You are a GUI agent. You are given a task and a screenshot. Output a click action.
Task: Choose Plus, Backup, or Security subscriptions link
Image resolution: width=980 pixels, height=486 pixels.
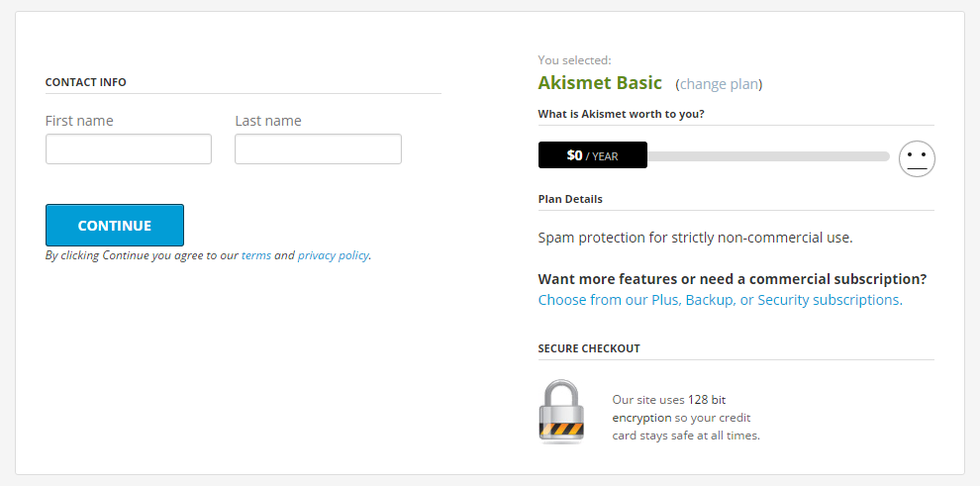pos(720,300)
